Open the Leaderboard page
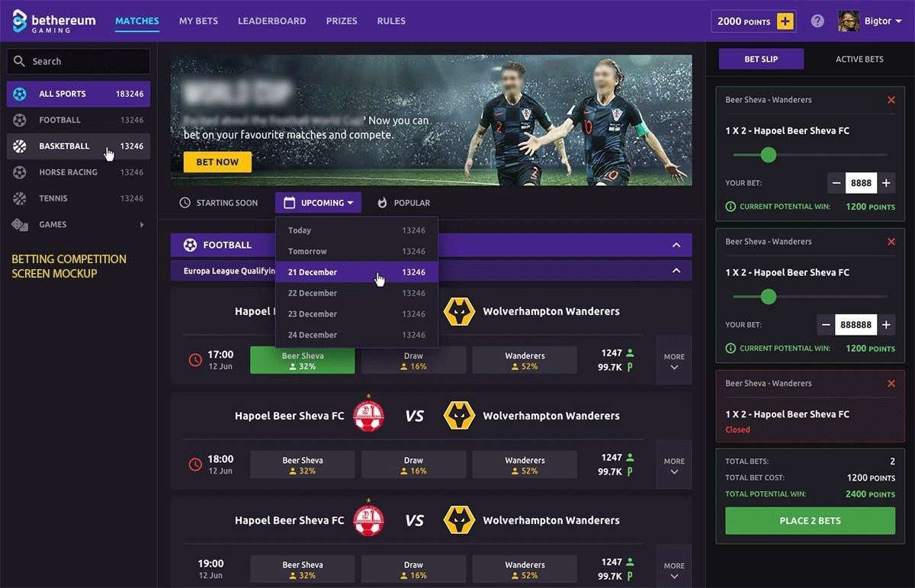915x588 pixels. (271, 21)
